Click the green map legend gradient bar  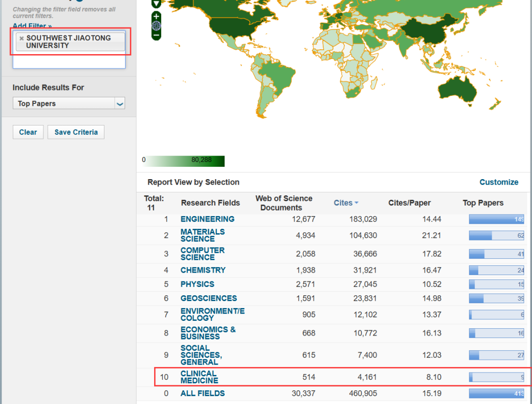pyautogui.click(x=183, y=161)
